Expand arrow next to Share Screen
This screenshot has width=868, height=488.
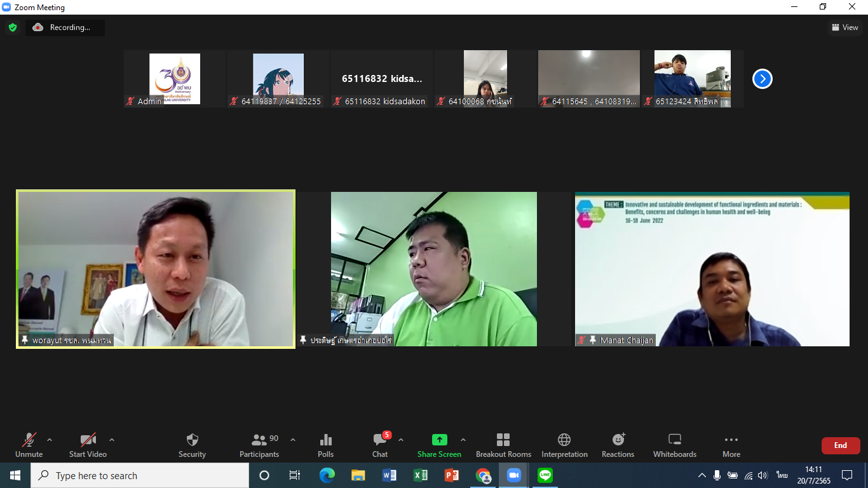click(463, 440)
